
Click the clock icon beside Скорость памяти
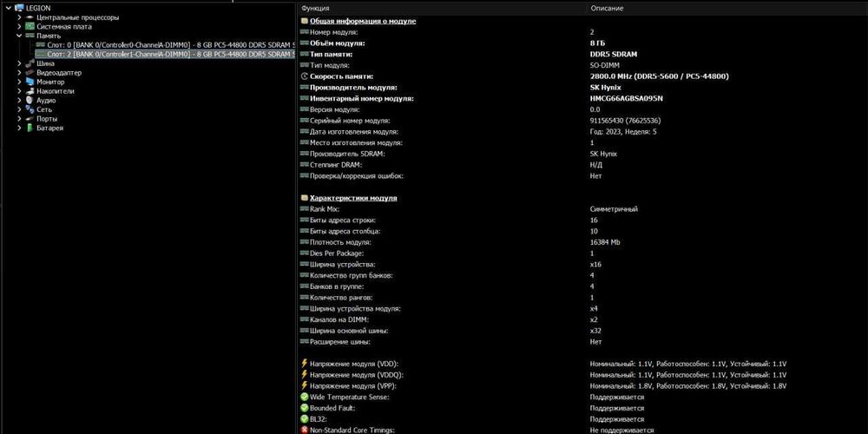tap(304, 76)
